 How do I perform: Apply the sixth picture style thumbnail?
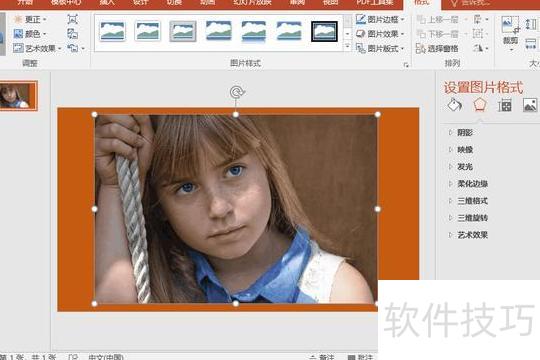tap(289, 31)
